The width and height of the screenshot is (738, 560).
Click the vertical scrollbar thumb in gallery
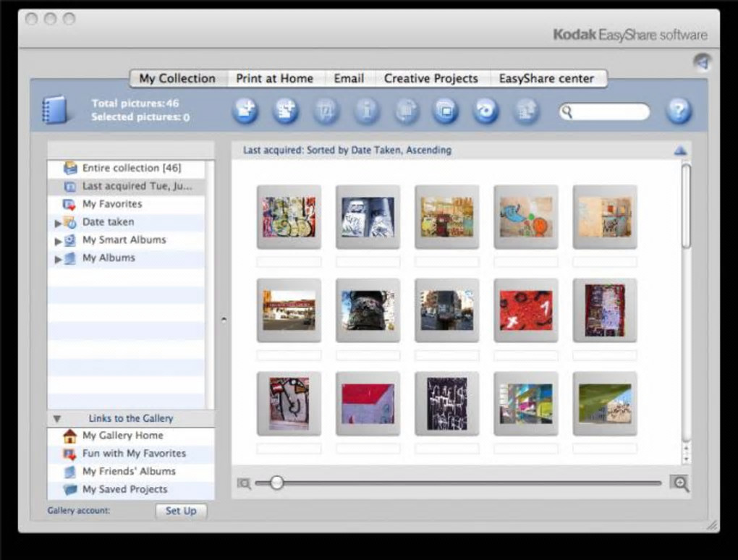coord(686,205)
